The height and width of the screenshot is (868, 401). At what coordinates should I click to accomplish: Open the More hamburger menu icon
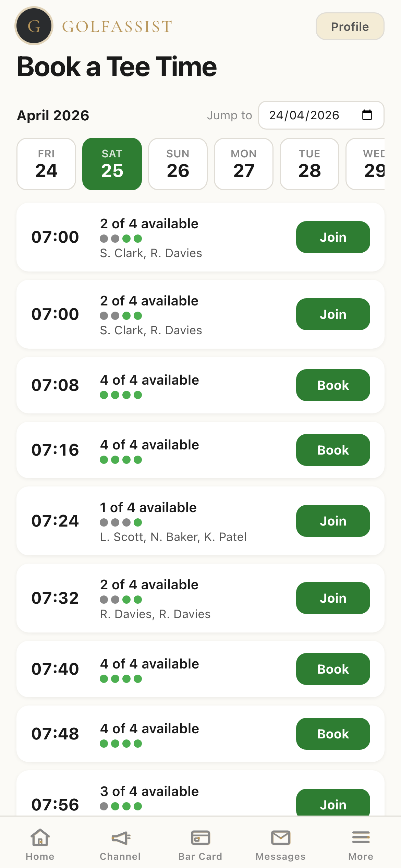361,838
